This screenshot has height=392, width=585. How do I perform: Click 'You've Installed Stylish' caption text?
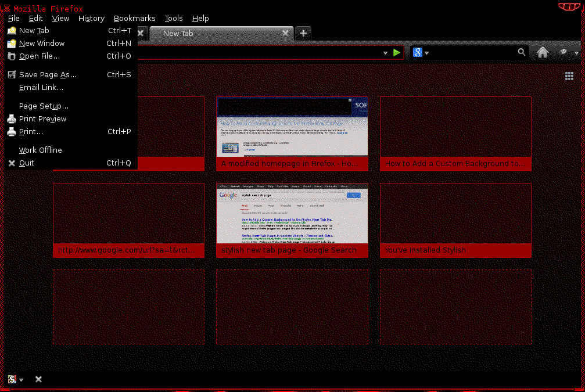425,250
